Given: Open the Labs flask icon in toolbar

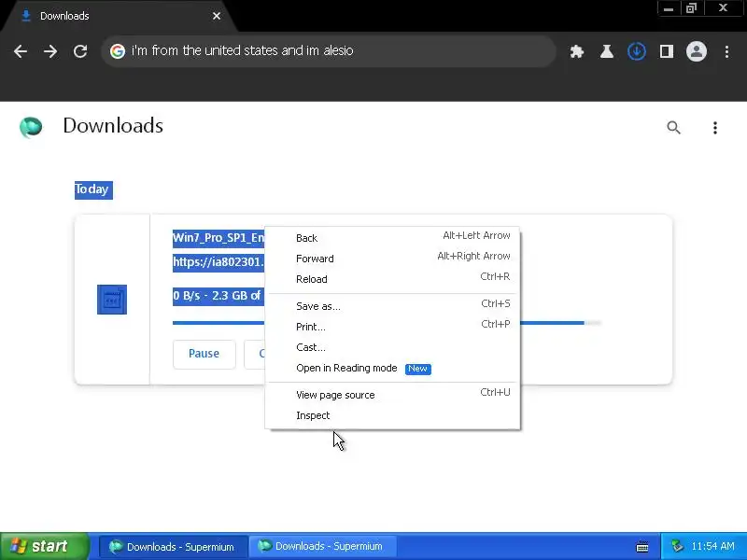Looking at the screenshot, I should tap(606, 51).
